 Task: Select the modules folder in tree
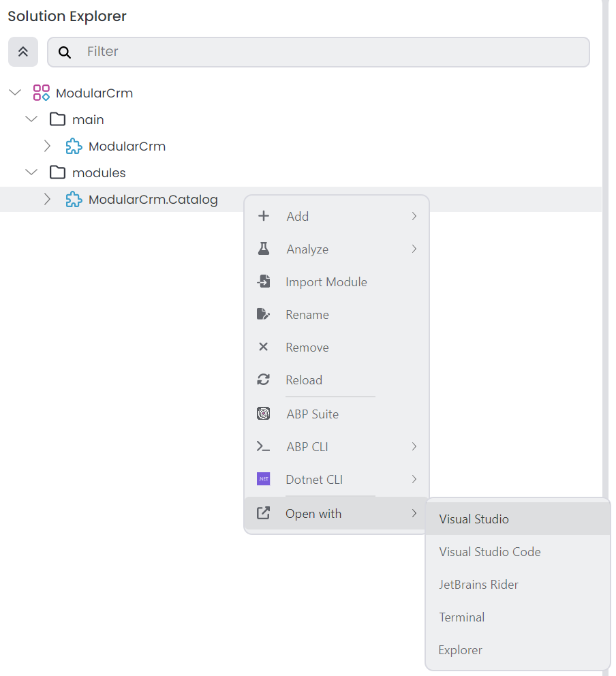[x=99, y=173]
